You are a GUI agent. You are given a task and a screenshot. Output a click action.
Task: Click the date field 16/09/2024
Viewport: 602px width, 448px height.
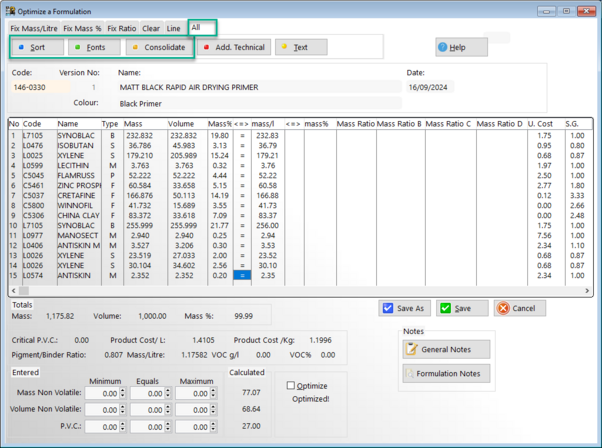(x=429, y=87)
